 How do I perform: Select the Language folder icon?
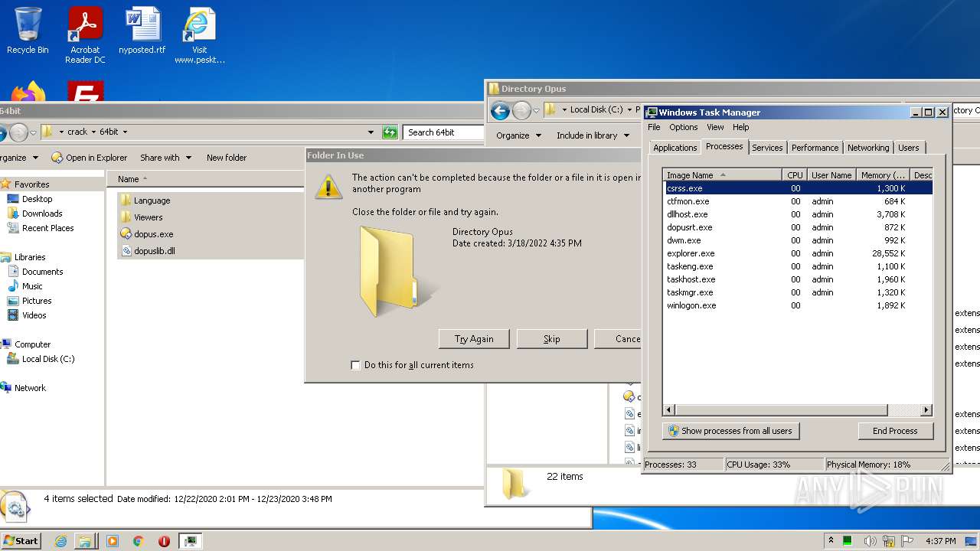point(126,201)
